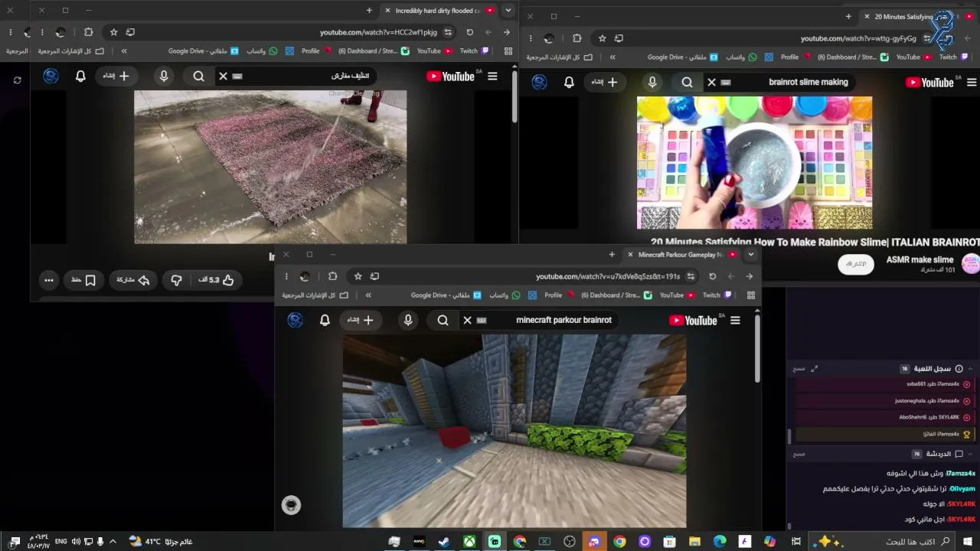
Task: Open notifications bell in slime window
Action: point(569,83)
